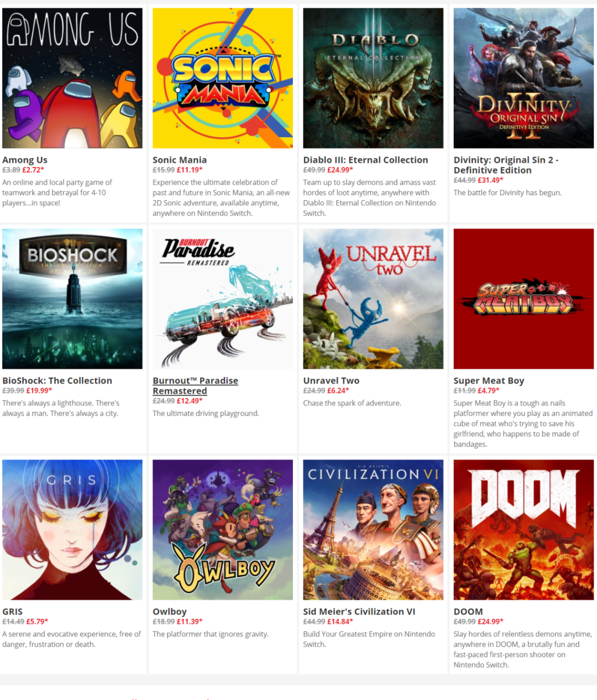Screen dimensions: 597x700
Task: Click the Divinity Original Sin 2 cover
Action: coord(523,78)
